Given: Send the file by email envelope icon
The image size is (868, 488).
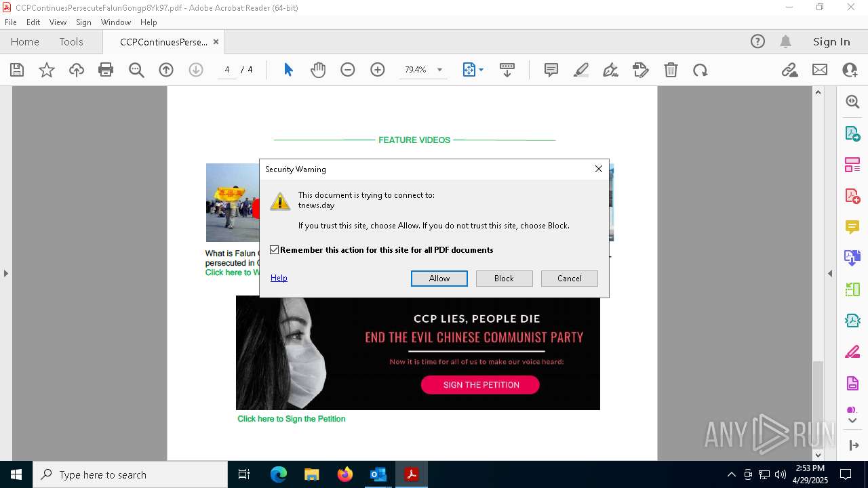Looking at the screenshot, I should (x=820, y=70).
